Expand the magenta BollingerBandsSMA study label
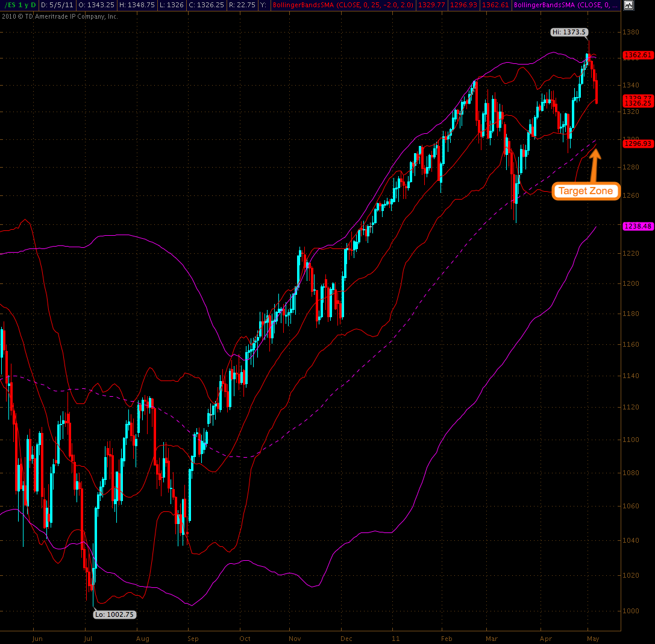Viewport: 655px width, 644px height. [566, 5]
